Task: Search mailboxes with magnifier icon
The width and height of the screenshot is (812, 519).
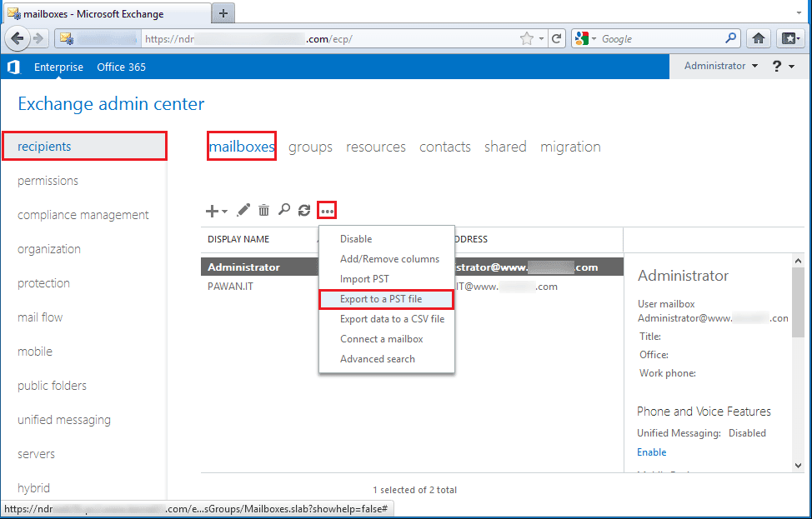Action: tap(283, 210)
